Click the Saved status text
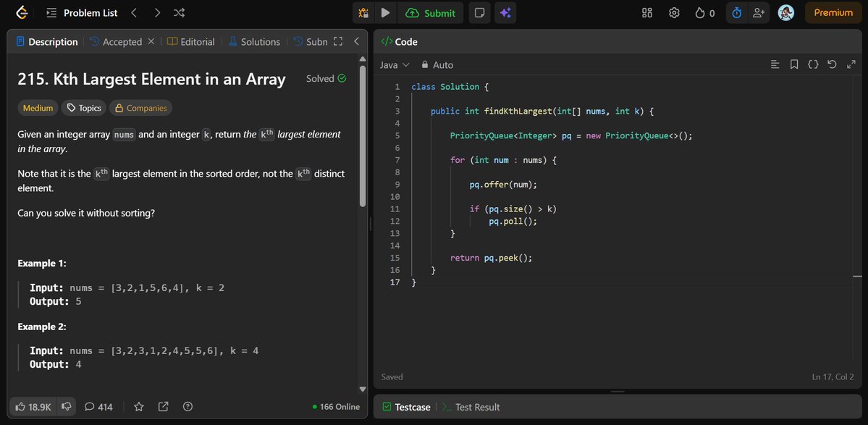This screenshot has width=868, height=425. (x=392, y=377)
